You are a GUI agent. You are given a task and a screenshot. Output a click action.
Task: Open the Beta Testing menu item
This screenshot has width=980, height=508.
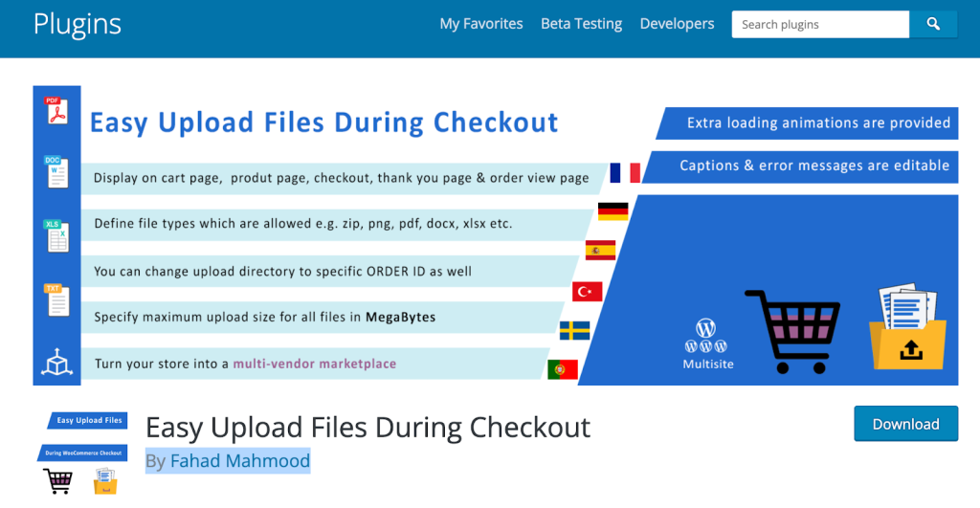pos(581,24)
